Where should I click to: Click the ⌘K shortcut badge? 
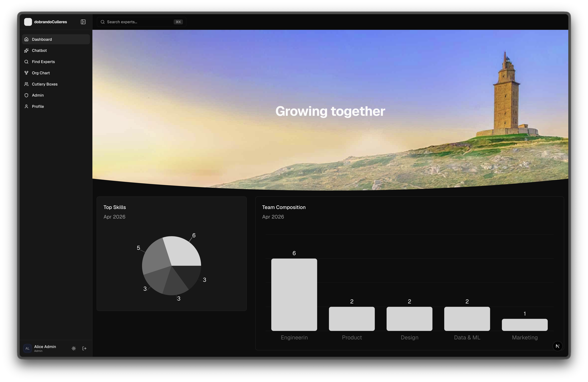(178, 22)
